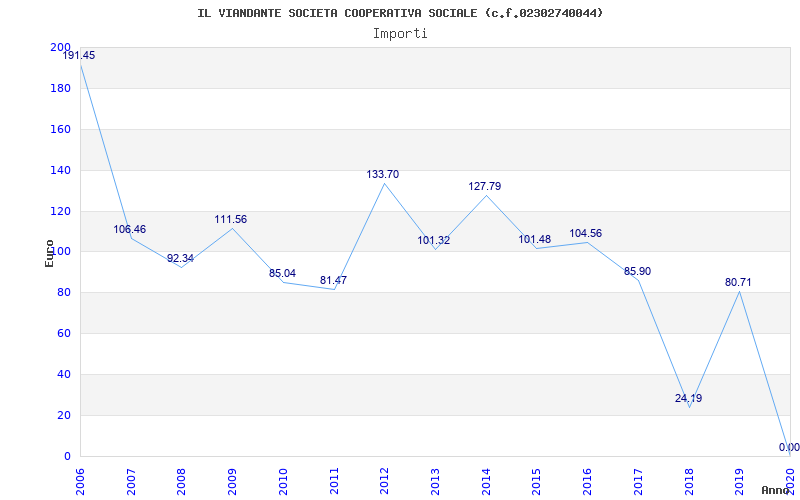Click the 0.00 data label for 2020
The height and width of the screenshot is (500, 800).
tap(789, 447)
